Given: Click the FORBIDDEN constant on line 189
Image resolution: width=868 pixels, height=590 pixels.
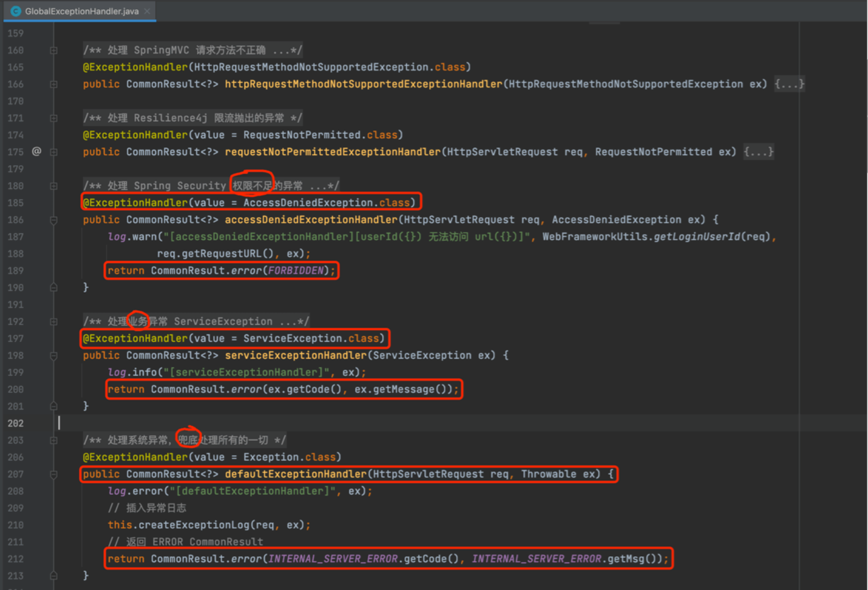Looking at the screenshot, I should coord(296,271).
